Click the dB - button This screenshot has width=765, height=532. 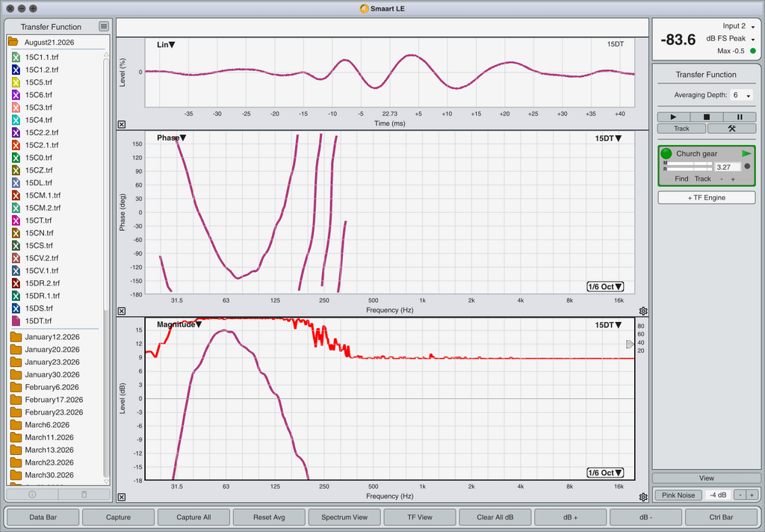point(645,517)
